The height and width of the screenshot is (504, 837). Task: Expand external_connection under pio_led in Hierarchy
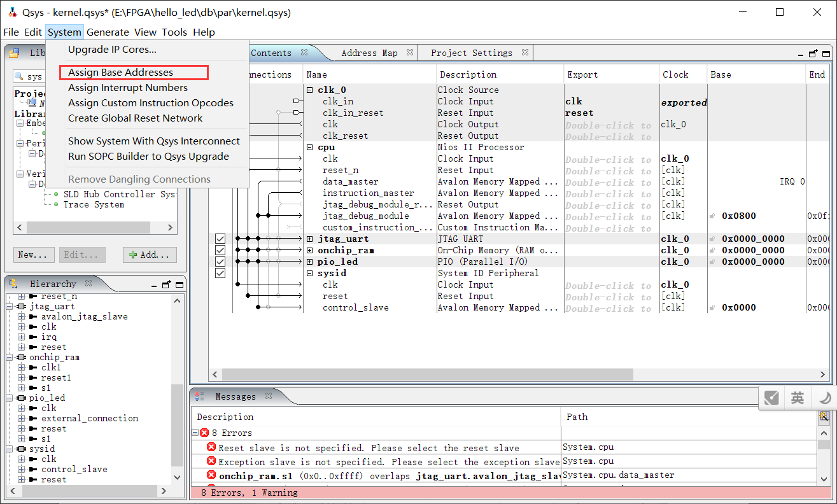coord(22,419)
